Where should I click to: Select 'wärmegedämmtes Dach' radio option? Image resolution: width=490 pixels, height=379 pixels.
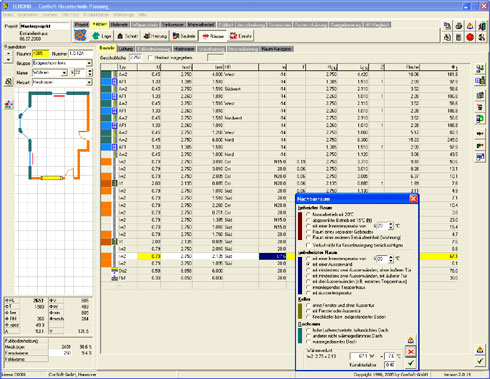click(x=309, y=342)
